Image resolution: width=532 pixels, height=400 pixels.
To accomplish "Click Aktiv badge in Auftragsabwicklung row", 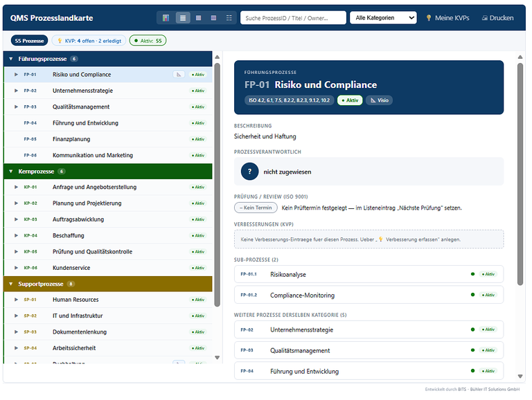I will pyautogui.click(x=198, y=219).
